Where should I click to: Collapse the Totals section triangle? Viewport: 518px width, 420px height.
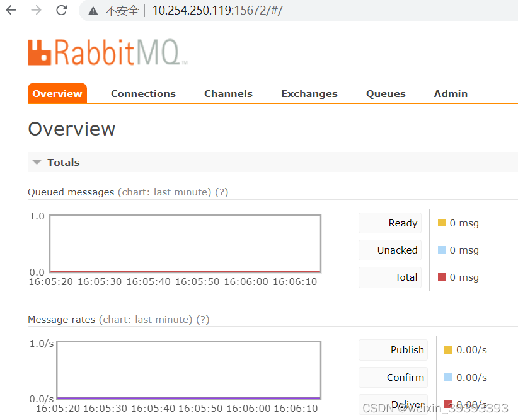coord(37,162)
